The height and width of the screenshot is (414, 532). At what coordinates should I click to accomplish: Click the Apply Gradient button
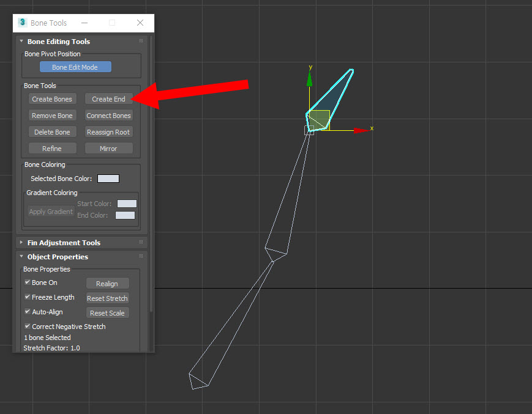click(x=51, y=212)
